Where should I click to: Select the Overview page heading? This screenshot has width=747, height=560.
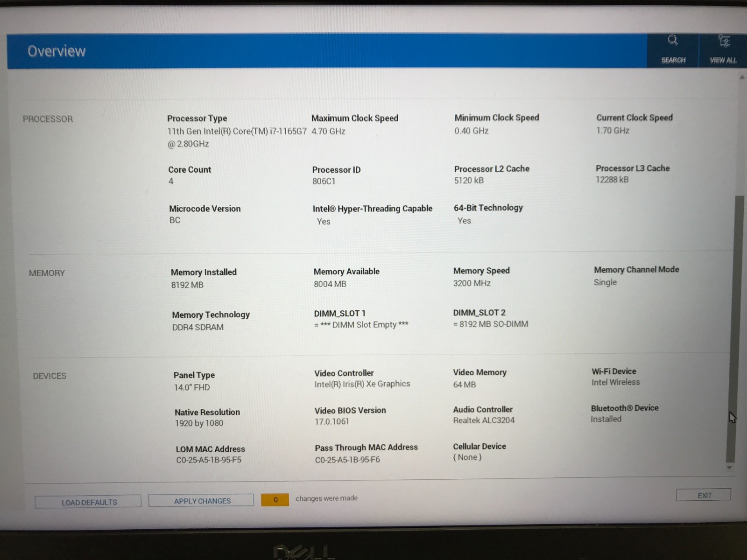[x=56, y=51]
